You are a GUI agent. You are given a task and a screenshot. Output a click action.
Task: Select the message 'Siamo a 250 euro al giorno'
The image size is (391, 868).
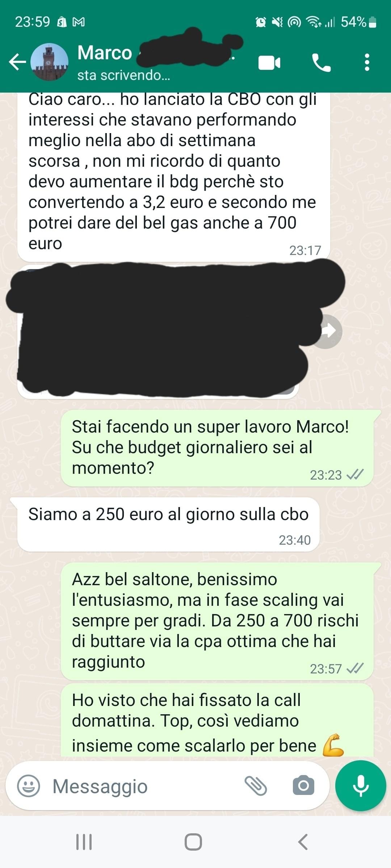click(x=168, y=524)
